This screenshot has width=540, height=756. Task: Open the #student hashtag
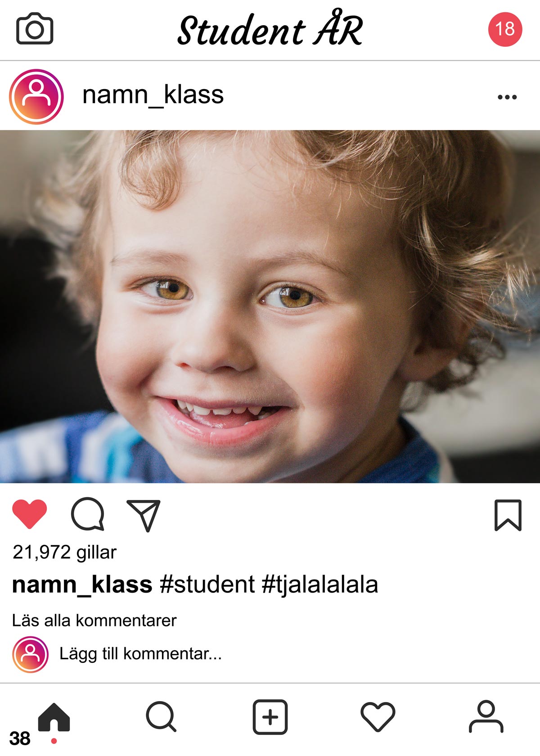(x=207, y=585)
